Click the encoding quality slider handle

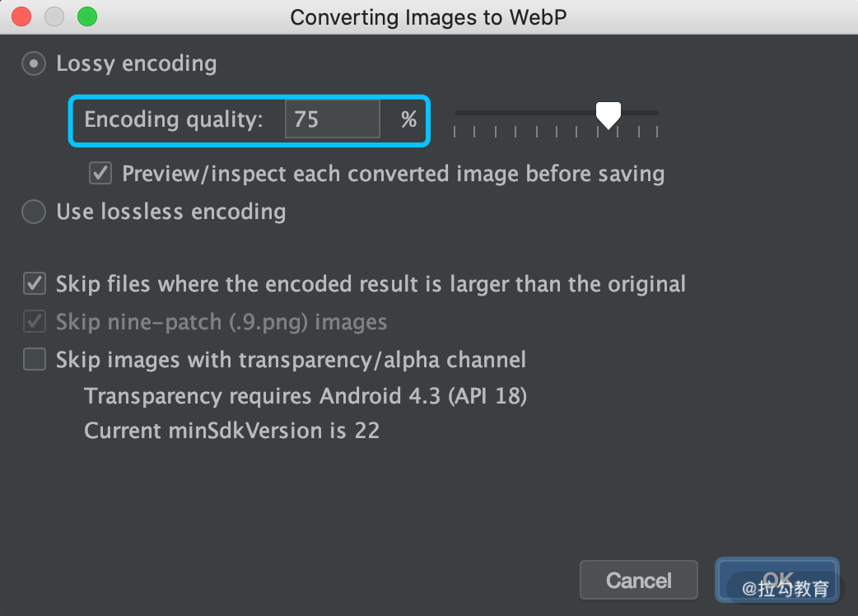point(608,115)
